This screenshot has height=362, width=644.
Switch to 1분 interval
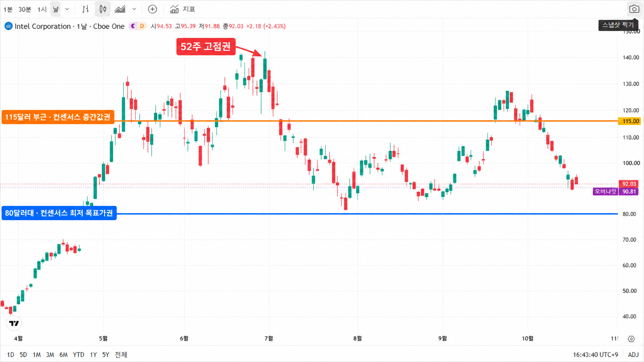pyautogui.click(x=8, y=9)
